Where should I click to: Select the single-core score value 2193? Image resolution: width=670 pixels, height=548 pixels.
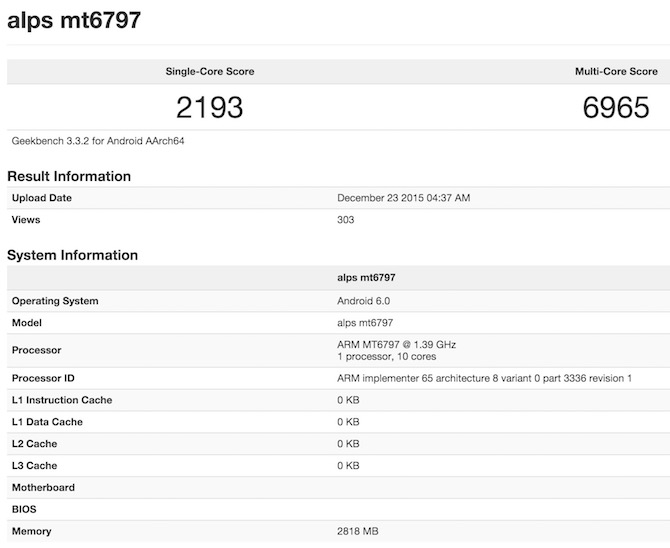pyautogui.click(x=210, y=107)
